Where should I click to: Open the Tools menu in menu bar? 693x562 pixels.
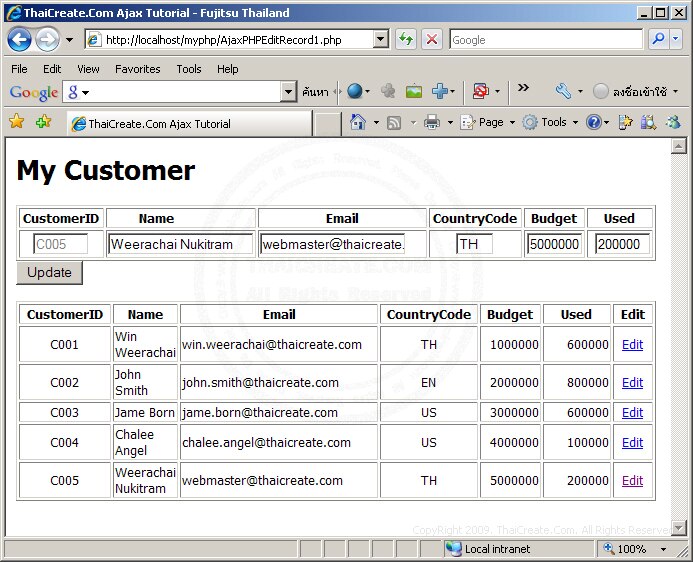tap(188, 69)
